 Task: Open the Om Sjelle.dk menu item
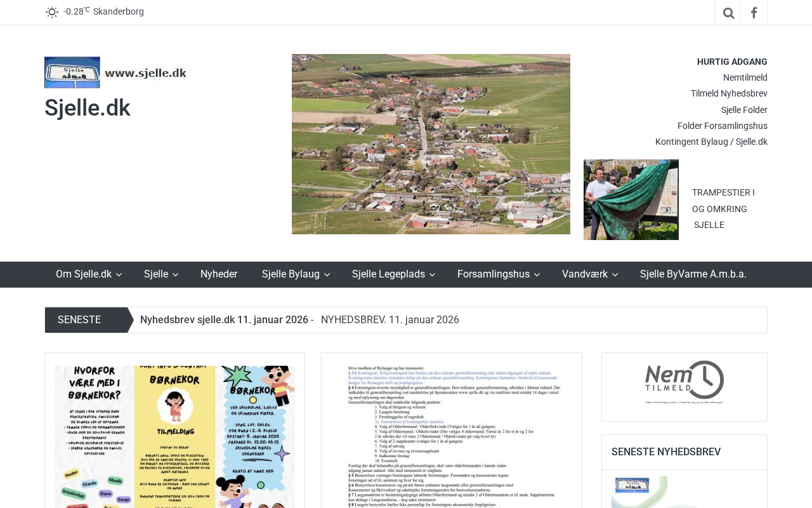[x=84, y=274]
